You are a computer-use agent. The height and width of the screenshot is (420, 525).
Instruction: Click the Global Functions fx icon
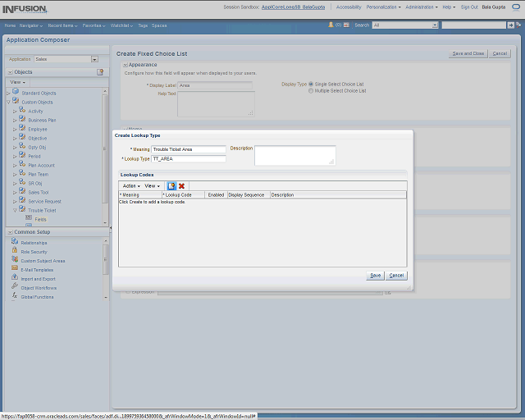tap(15, 296)
